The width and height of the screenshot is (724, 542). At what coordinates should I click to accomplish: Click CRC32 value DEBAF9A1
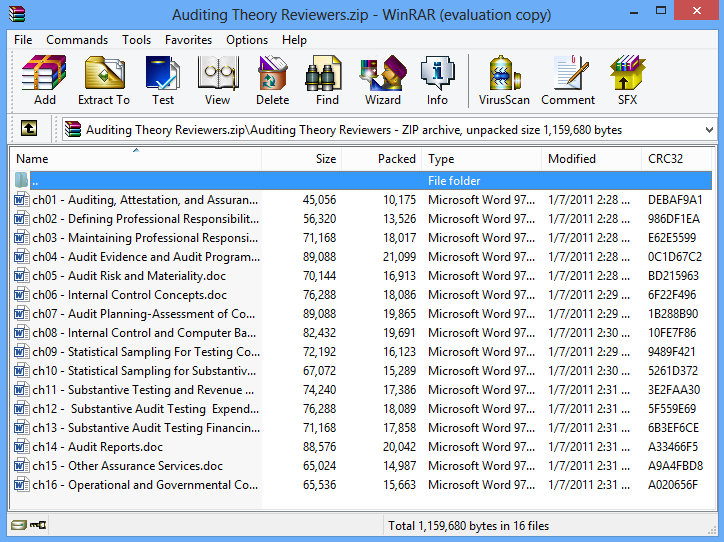click(x=675, y=200)
